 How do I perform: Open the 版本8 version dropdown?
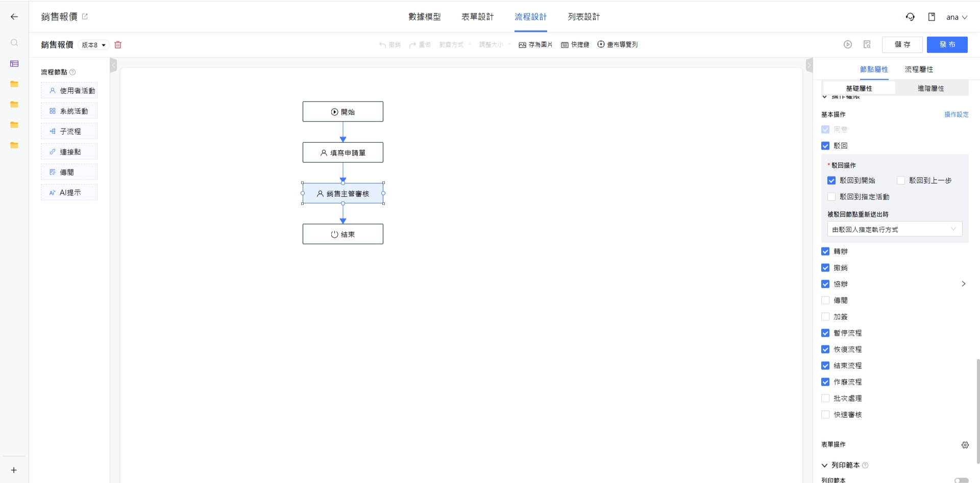[x=94, y=45]
